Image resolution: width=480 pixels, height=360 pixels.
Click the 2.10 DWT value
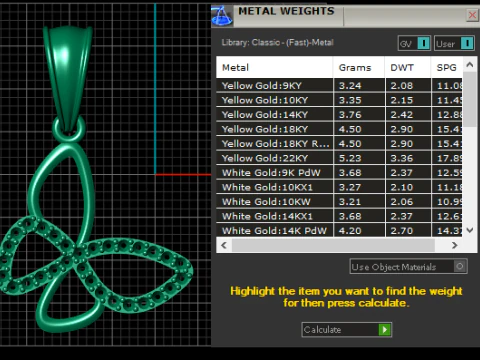(402, 187)
